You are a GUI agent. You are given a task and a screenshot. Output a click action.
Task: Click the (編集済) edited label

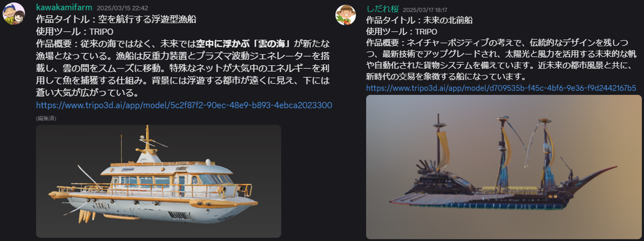[x=46, y=118]
